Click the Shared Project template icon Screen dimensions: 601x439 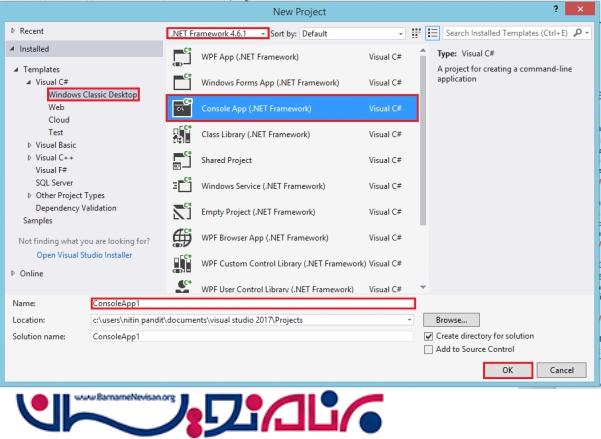tap(182, 160)
